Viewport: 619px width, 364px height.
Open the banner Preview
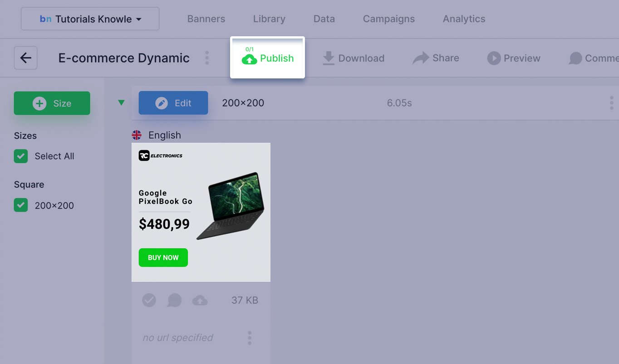coord(514,58)
